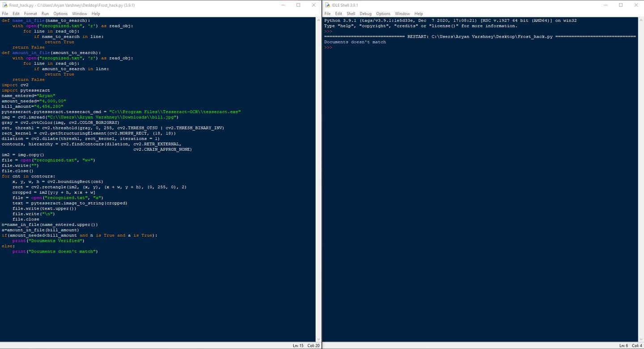The image size is (644, 349).
Task: Minimize the IDLE Shell window
Action: (605, 5)
